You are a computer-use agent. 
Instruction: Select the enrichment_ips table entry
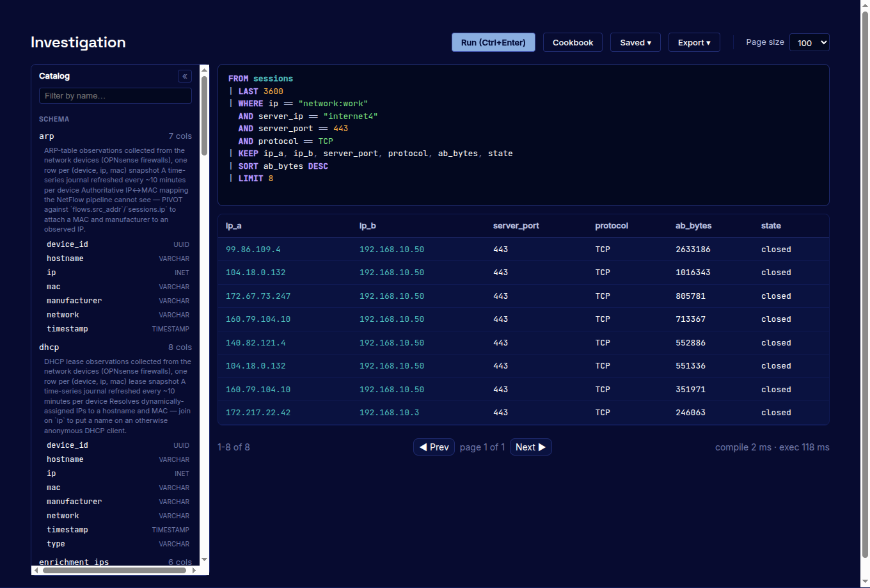pyautogui.click(x=115, y=562)
